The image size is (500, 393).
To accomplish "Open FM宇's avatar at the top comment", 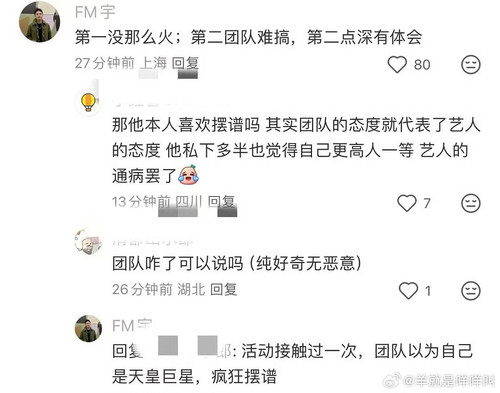I will tap(40, 22).
